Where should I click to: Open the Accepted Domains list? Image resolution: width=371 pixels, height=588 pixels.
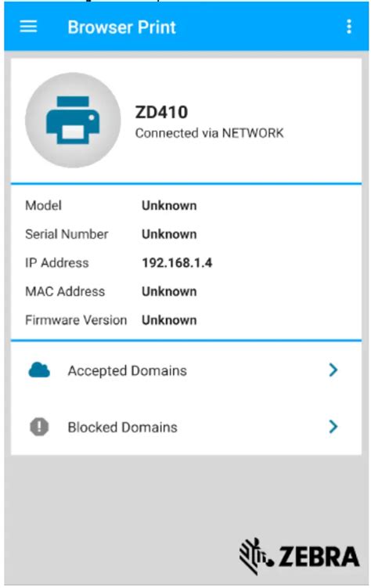point(186,370)
